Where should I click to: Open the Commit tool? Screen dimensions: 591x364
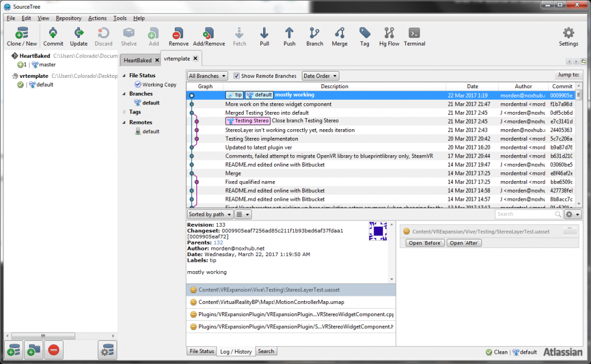click(x=53, y=36)
